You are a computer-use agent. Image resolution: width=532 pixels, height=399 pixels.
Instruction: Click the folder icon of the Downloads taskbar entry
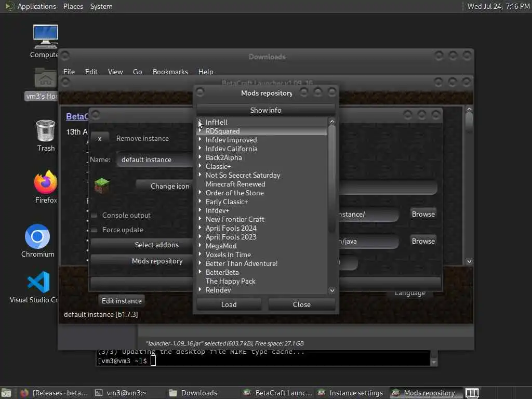point(173,393)
